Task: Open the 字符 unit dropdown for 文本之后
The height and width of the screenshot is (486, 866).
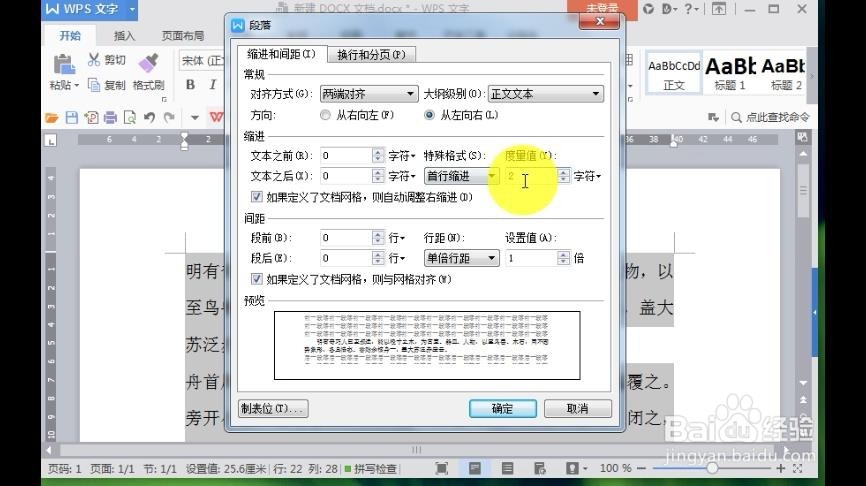Action: (x=402, y=176)
